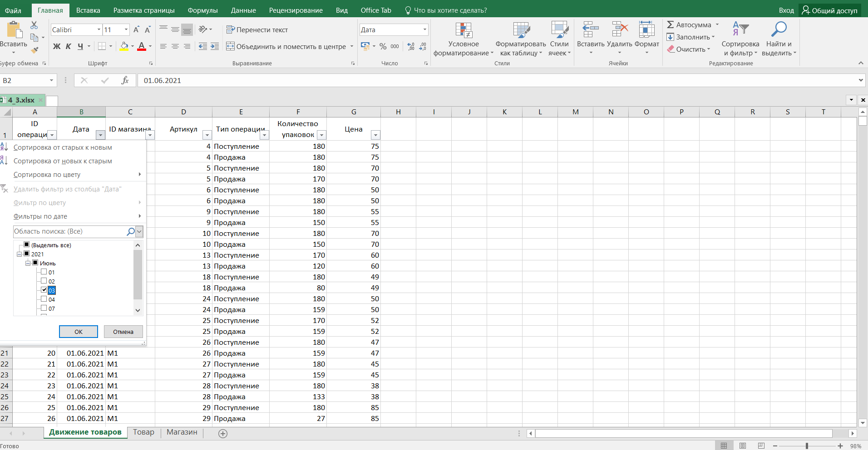
Task: Open the font size dropdown
Action: pos(126,30)
